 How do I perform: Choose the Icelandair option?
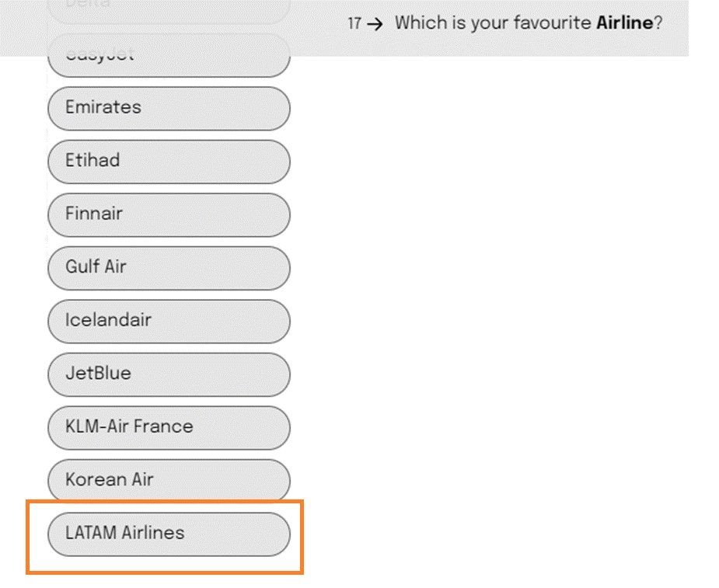click(x=169, y=322)
